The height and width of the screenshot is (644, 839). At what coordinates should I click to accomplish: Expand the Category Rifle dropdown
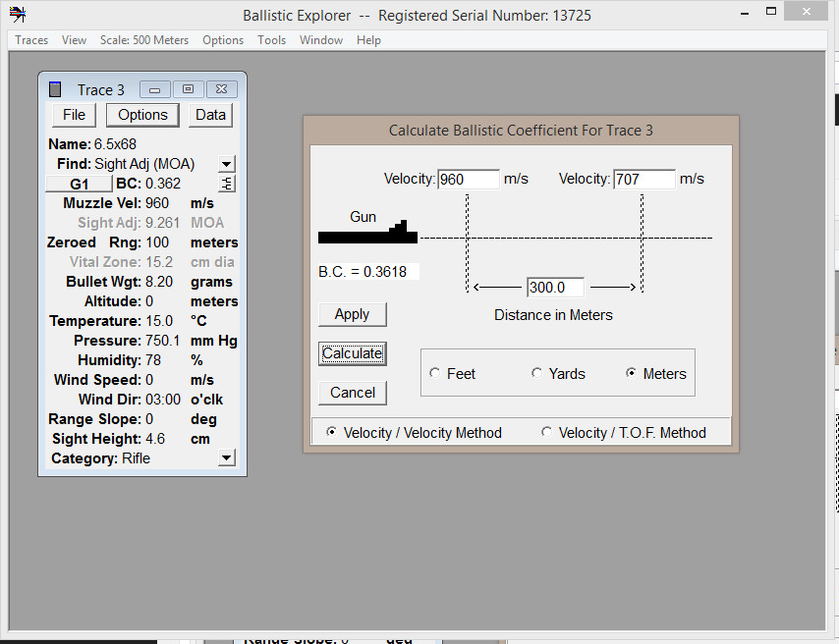[x=227, y=457]
